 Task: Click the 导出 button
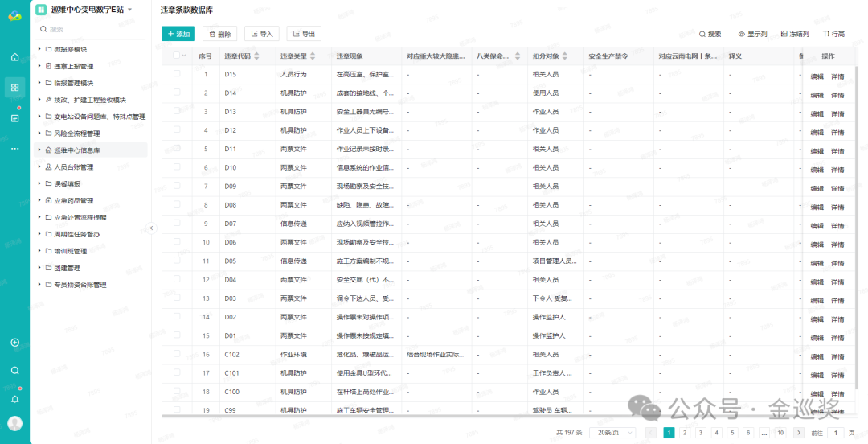(304, 34)
